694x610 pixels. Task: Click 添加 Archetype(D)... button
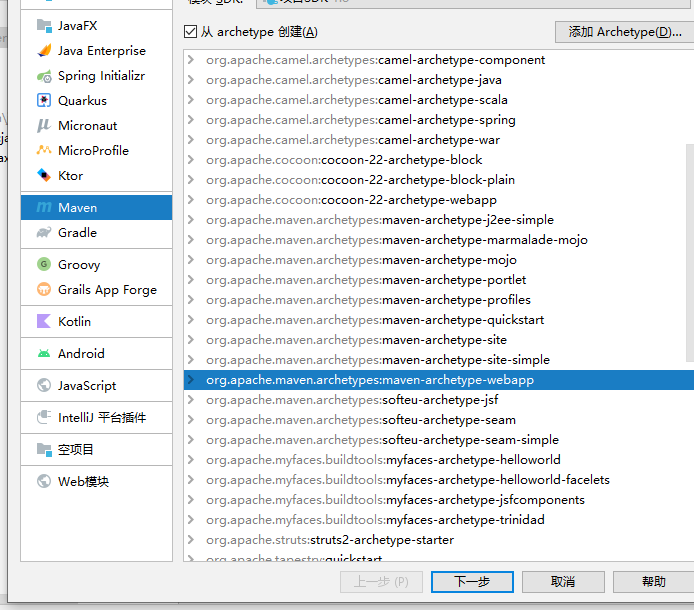625,32
